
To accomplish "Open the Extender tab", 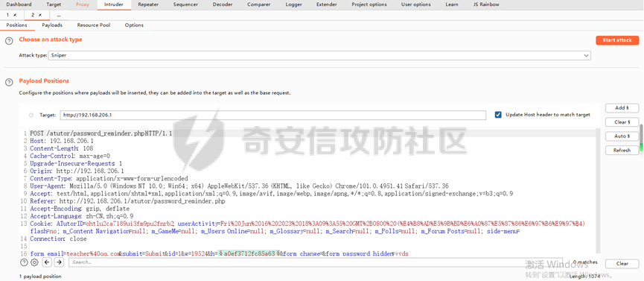I will [327, 4].
